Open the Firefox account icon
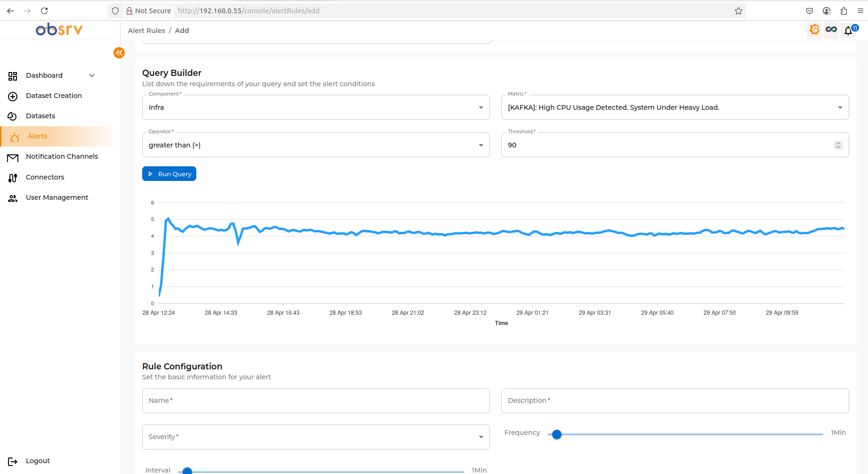 (827, 11)
